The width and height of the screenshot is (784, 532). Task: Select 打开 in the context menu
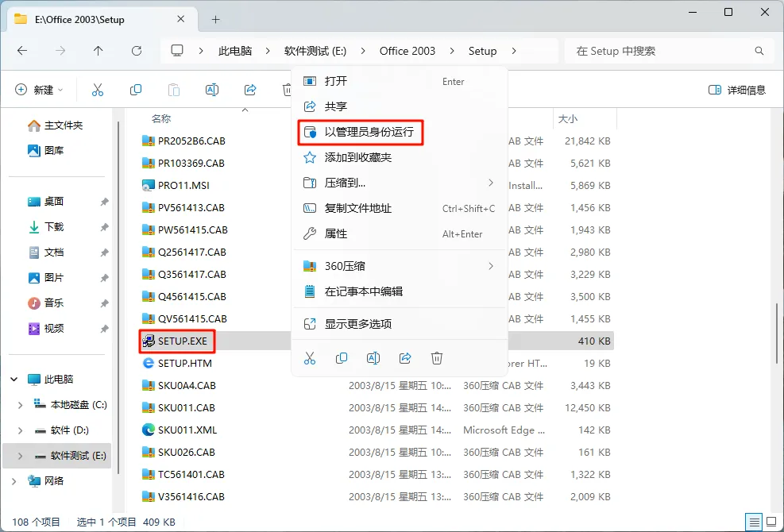pos(400,81)
